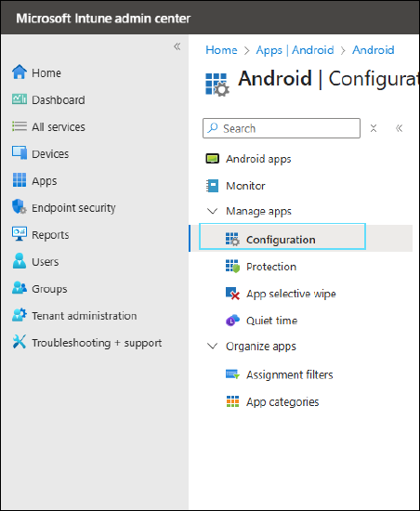The height and width of the screenshot is (511, 420).
Task: Open Tenant administration gear icon
Action: [20, 315]
